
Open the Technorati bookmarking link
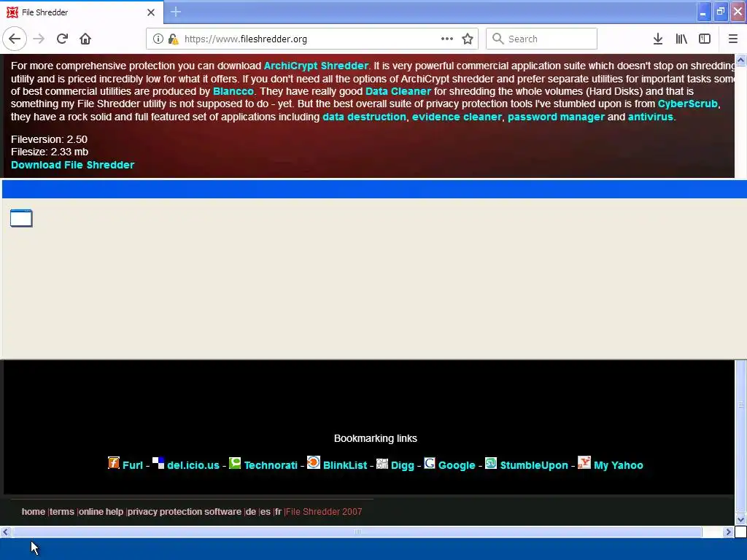click(x=271, y=465)
